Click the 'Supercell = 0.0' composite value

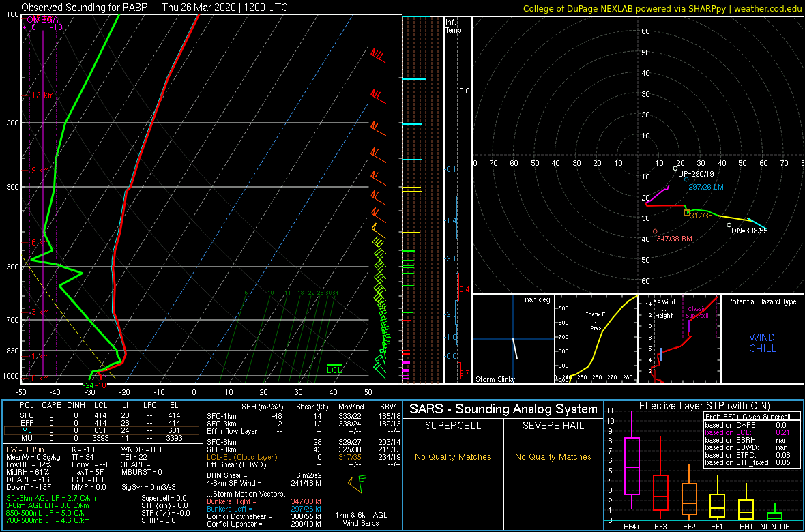(x=164, y=498)
